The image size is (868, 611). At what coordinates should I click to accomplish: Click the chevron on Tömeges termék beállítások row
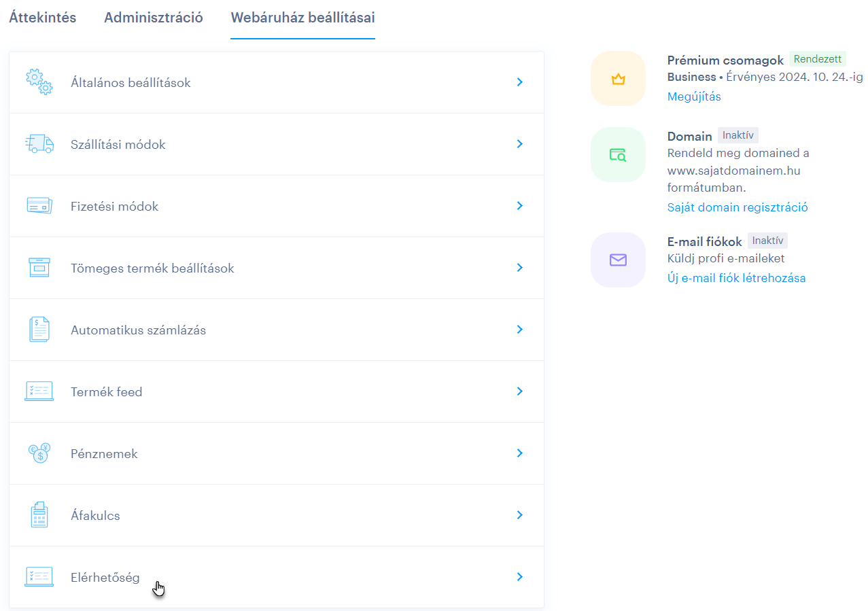(520, 268)
